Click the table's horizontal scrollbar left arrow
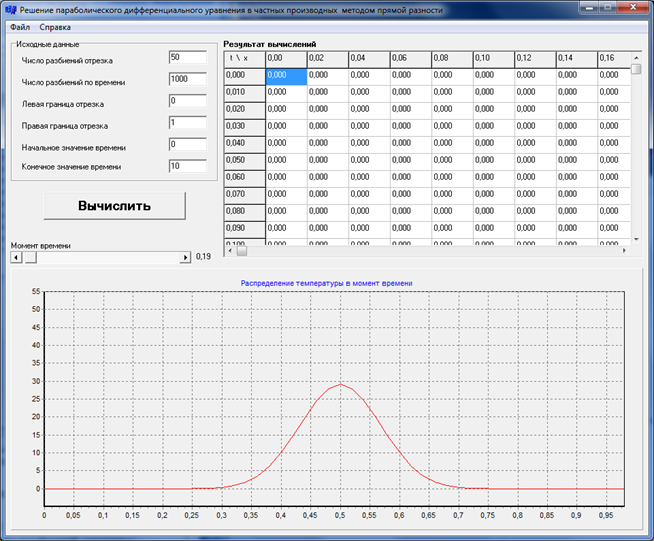The image size is (654, 541). click(x=230, y=250)
